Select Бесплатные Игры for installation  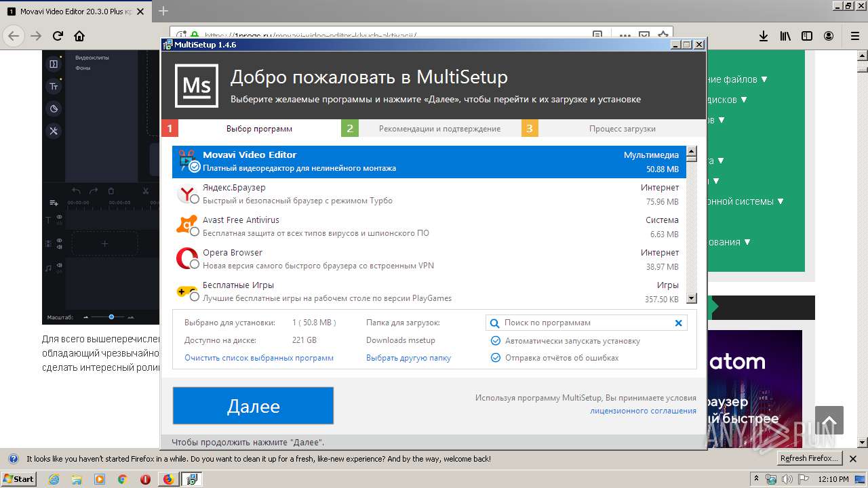point(195,297)
